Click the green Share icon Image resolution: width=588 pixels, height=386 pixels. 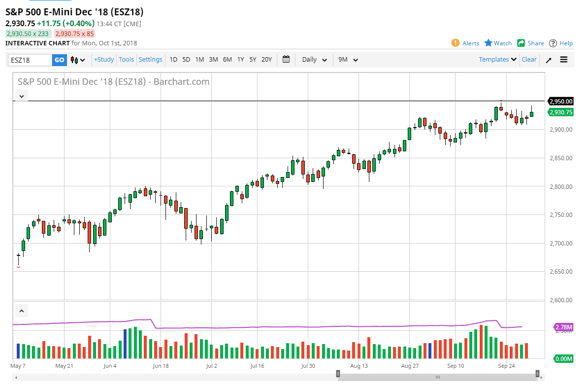pyautogui.click(x=523, y=43)
